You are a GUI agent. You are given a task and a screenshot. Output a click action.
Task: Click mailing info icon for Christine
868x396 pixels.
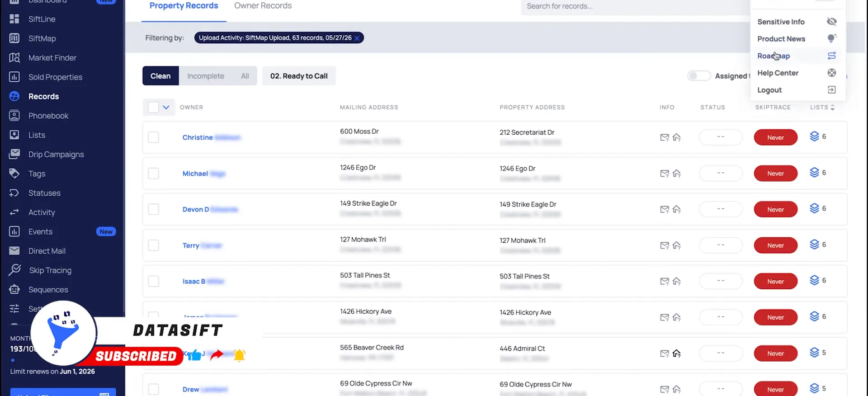pyautogui.click(x=664, y=137)
